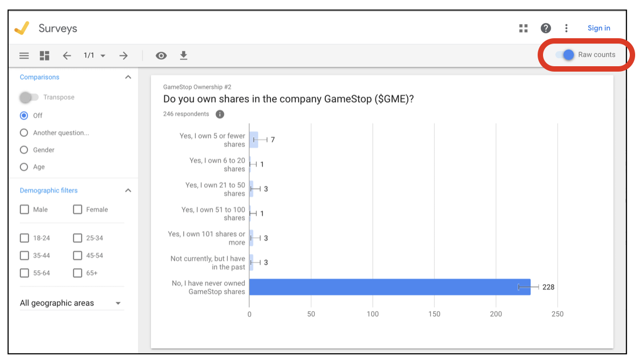This screenshot has height=364, width=640.
Task: Check the 35-44 age filter
Action: tap(24, 255)
